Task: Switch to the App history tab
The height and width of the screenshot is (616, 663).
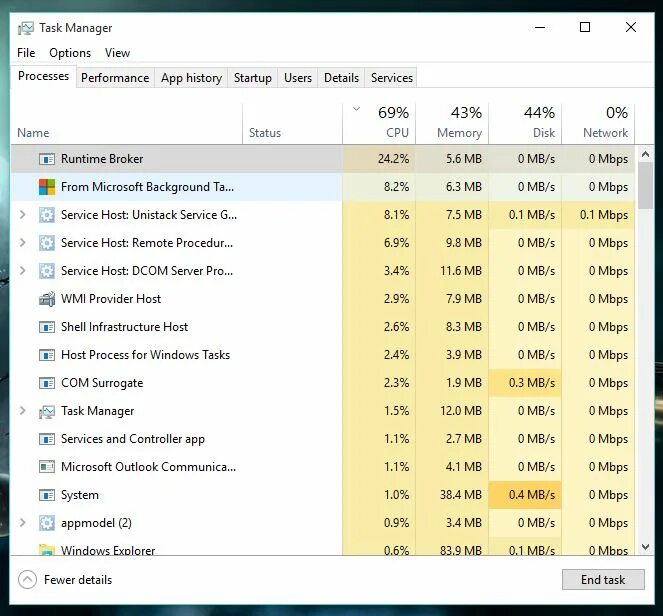Action: 191,78
